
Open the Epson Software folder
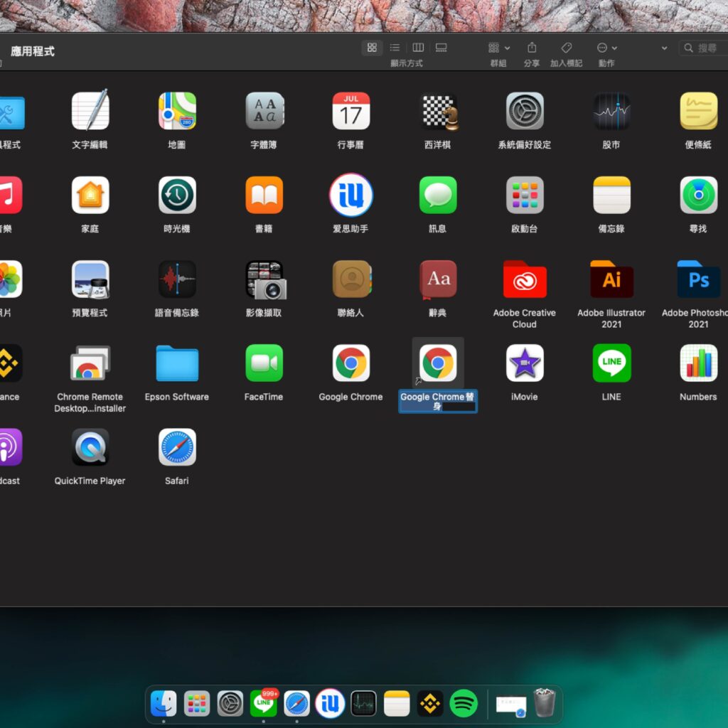tap(177, 363)
